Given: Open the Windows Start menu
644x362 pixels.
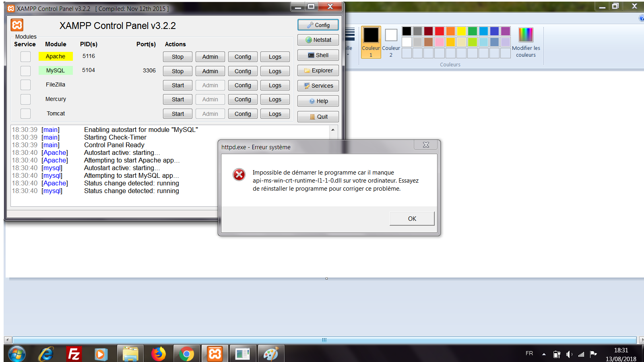Looking at the screenshot, I should pos(17,354).
